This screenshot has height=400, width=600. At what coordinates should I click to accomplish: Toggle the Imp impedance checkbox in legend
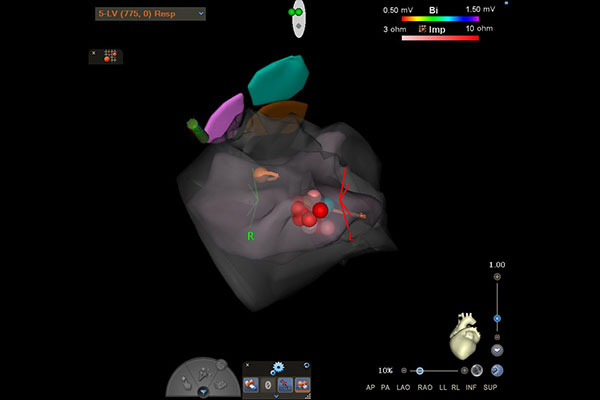point(421,29)
